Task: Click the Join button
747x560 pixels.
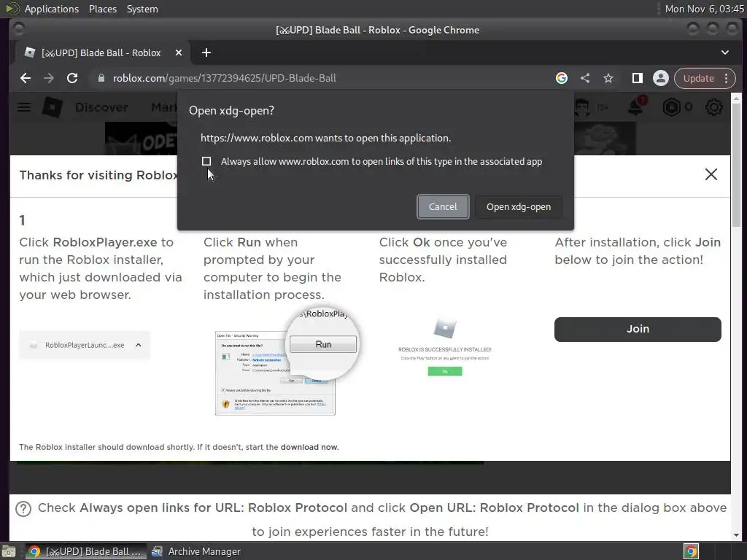Action: point(638,329)
